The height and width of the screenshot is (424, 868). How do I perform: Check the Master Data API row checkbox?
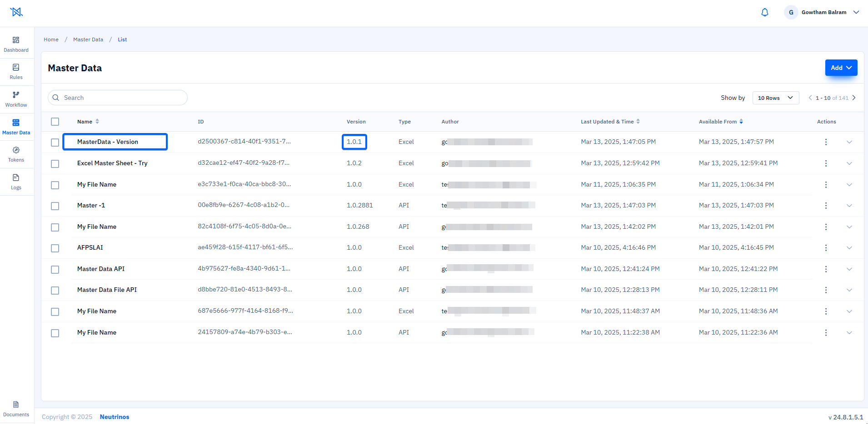pyautogui.click(x=55, y=270)
